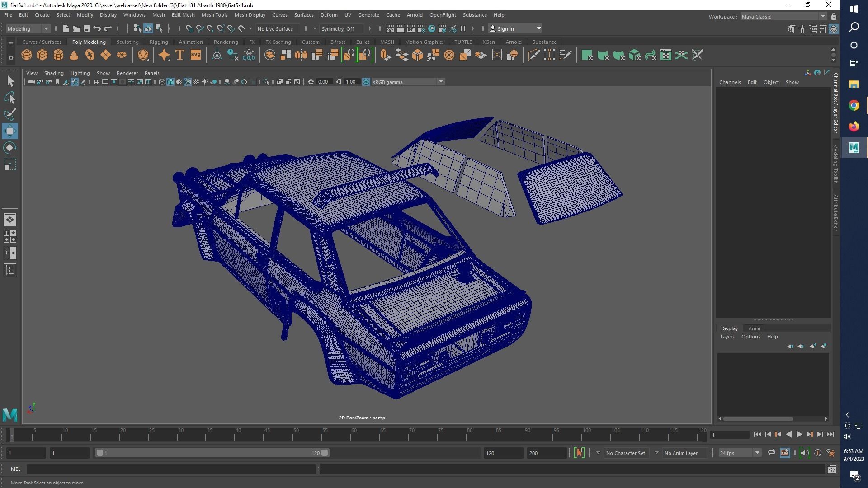Open the Mesh Tools menu
The image size is (868, 488).
tap(214, 15)
